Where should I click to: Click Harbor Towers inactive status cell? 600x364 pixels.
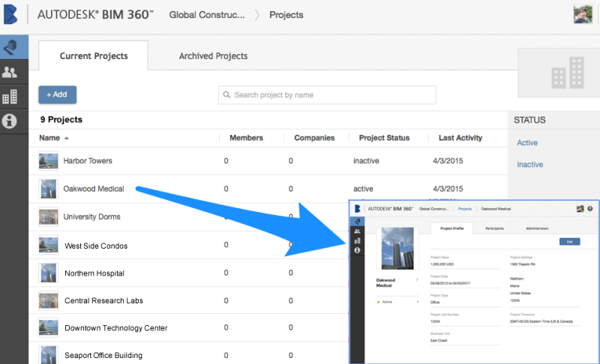pyautogui.click(x=366, y=161)
